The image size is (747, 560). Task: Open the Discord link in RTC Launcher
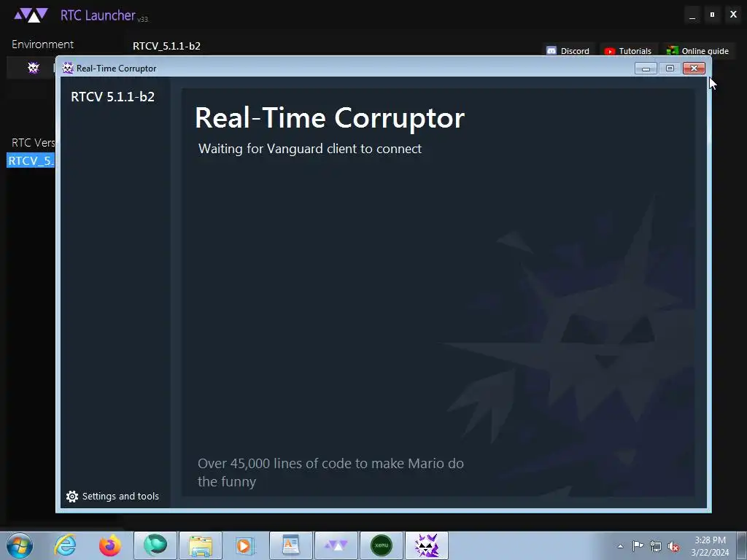tap(568, 50)
